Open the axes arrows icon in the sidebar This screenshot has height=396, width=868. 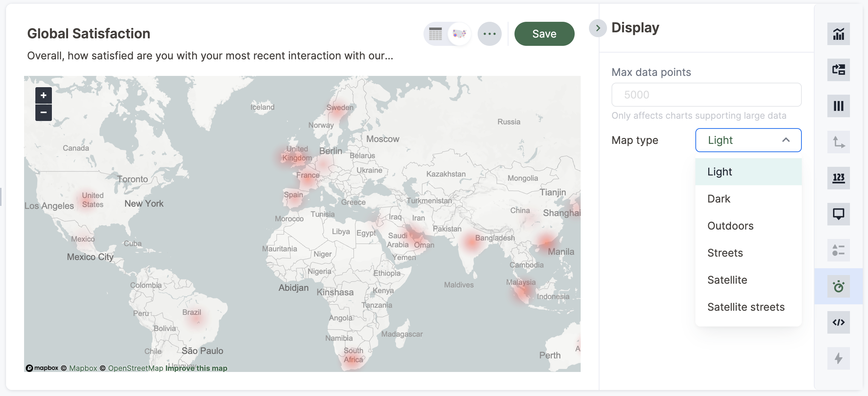[x=838, y=142]
